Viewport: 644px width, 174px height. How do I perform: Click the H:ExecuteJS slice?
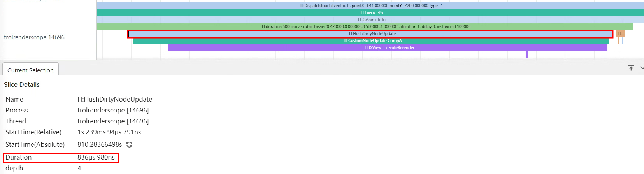pos(371,12)
